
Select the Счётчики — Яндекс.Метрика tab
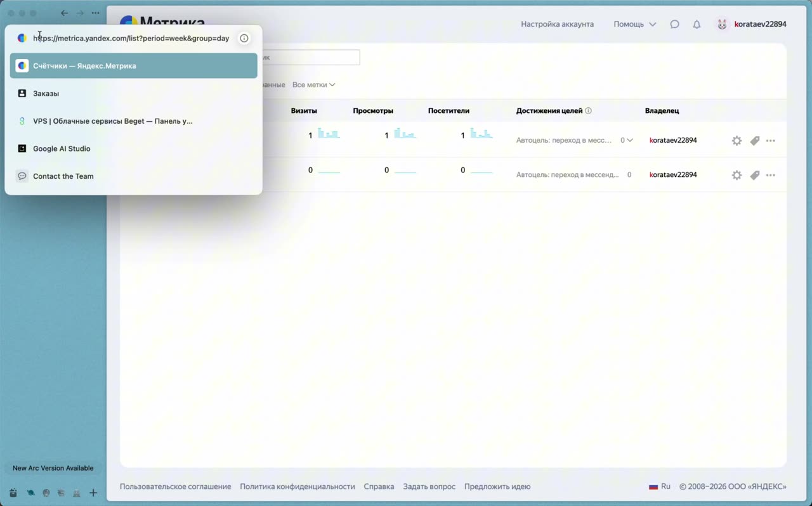pos(134,66)
